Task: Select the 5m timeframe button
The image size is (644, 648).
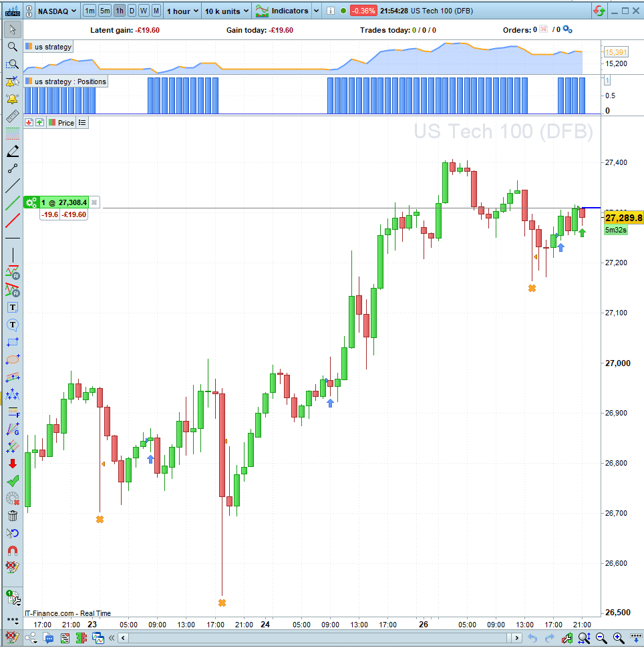Action: click(105, 11)
